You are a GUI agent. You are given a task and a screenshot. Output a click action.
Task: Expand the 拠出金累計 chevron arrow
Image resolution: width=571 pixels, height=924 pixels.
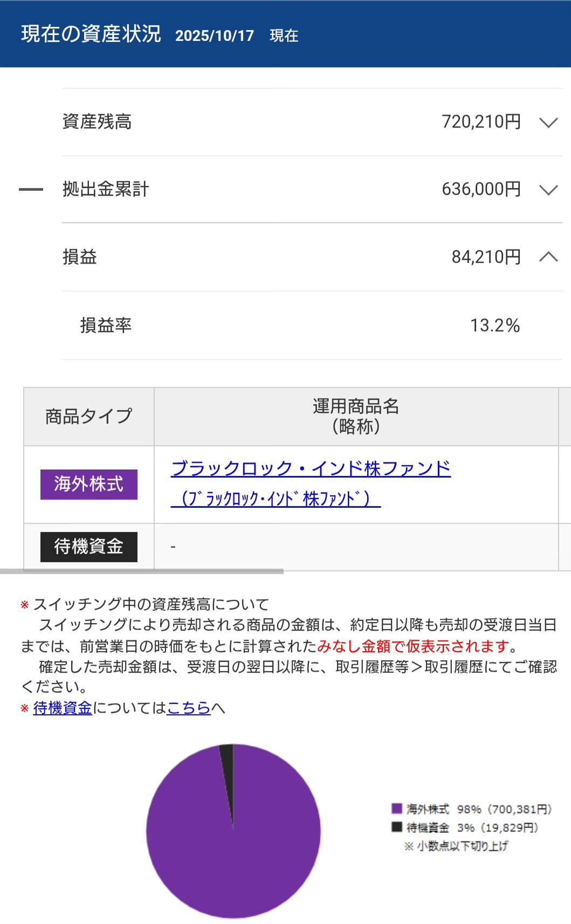coord(548,190)
